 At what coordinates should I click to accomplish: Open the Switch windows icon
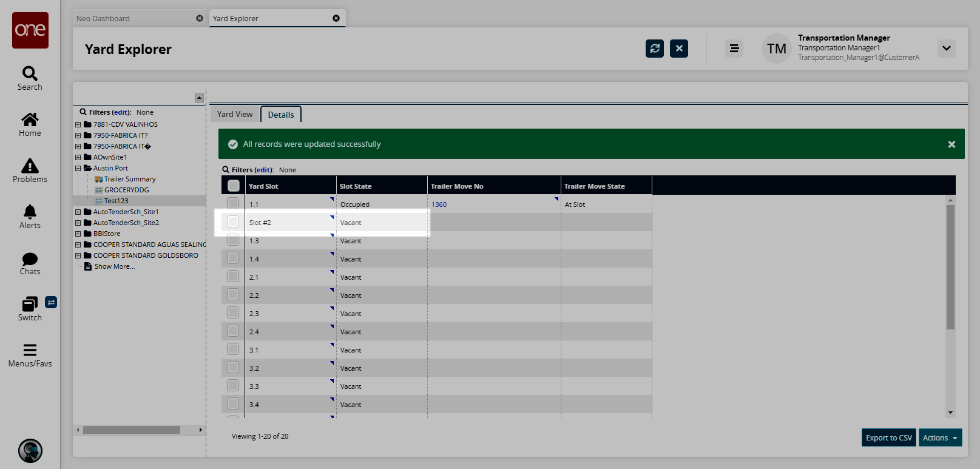[x=29, y=305]
